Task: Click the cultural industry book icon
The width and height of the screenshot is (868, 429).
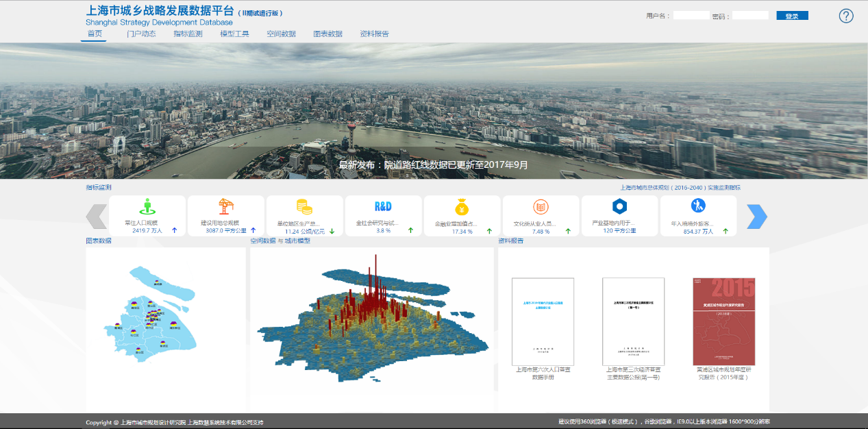Action: 541,206
